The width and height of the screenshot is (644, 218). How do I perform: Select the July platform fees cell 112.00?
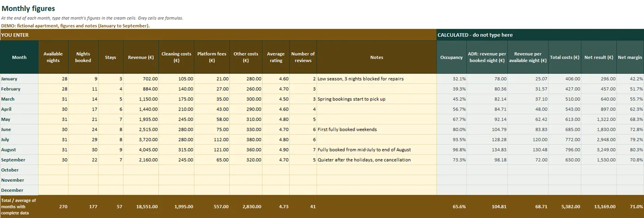[x=212, y=140]
